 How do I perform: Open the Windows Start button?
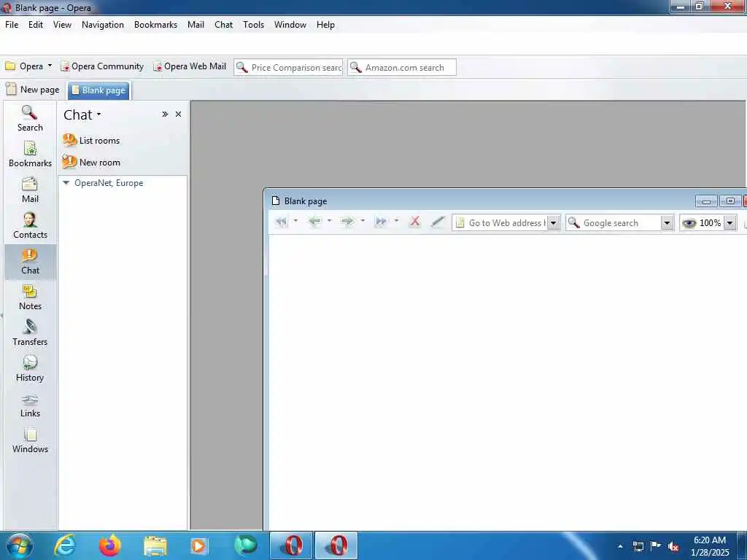20,545
